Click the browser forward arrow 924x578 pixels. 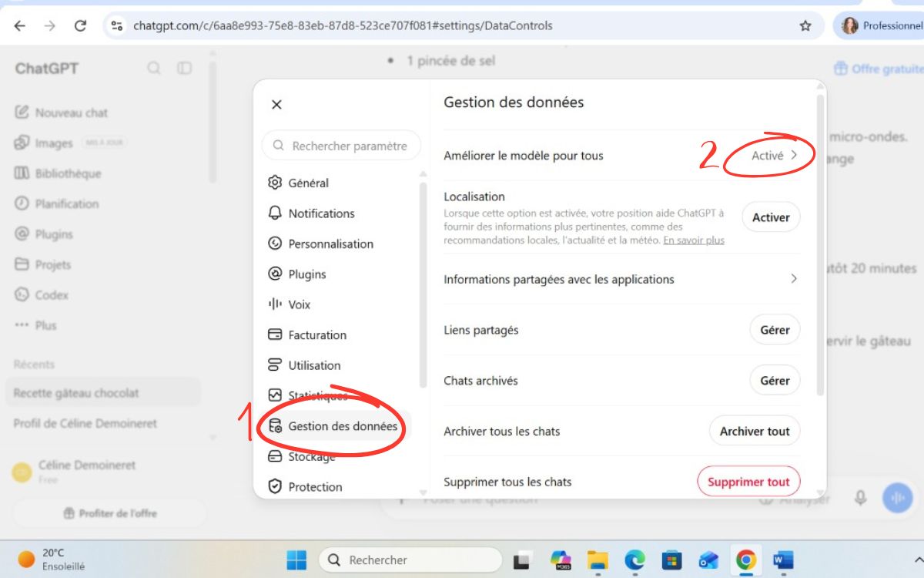click(x=50, y=25)
